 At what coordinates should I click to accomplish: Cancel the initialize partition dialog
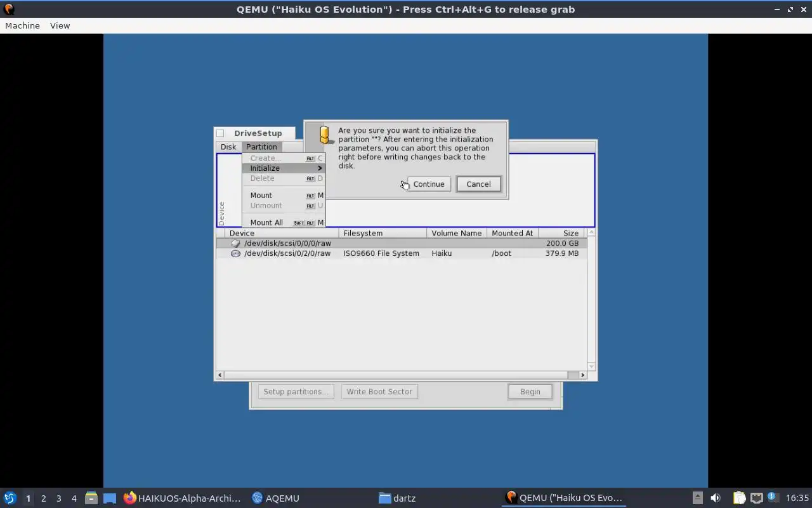point(478,184)
